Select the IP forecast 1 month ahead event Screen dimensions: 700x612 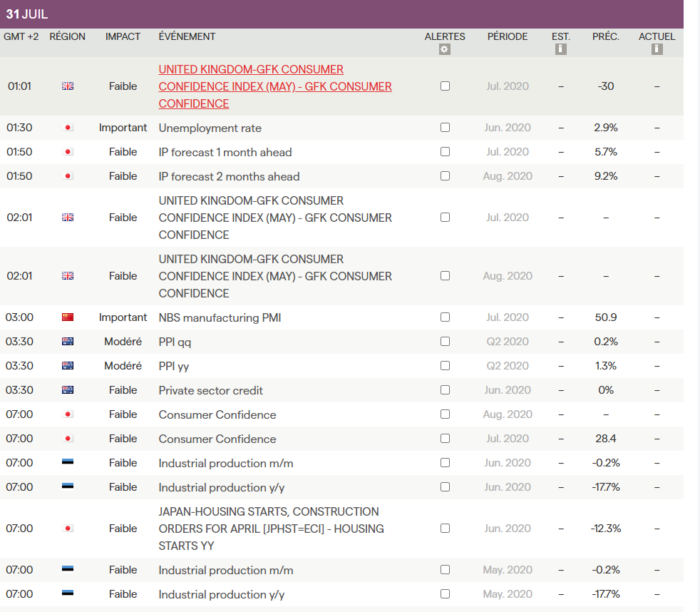pos(225,153)
